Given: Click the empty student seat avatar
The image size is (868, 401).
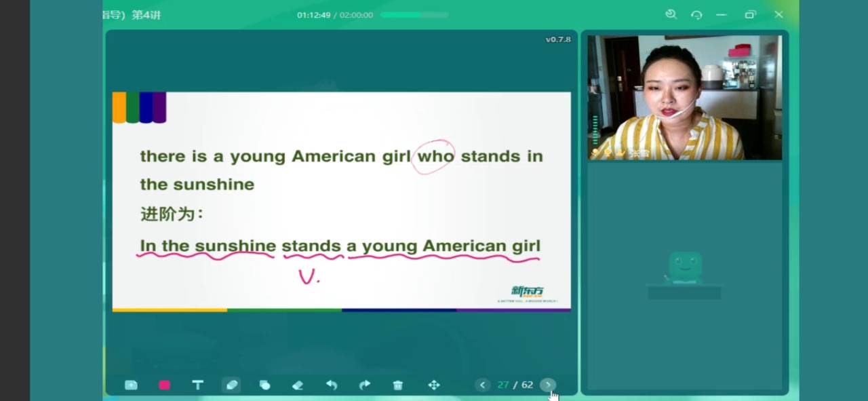Looking at the screenshot, I should pos(685,268).
